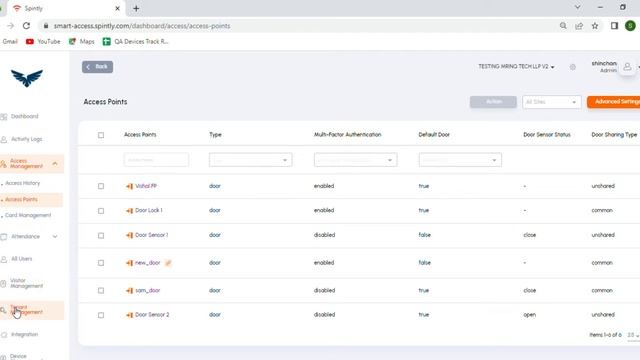Tick the select-all header checkbox
The width and height of the screenshot is (640, 360).
tap(101, 135)
